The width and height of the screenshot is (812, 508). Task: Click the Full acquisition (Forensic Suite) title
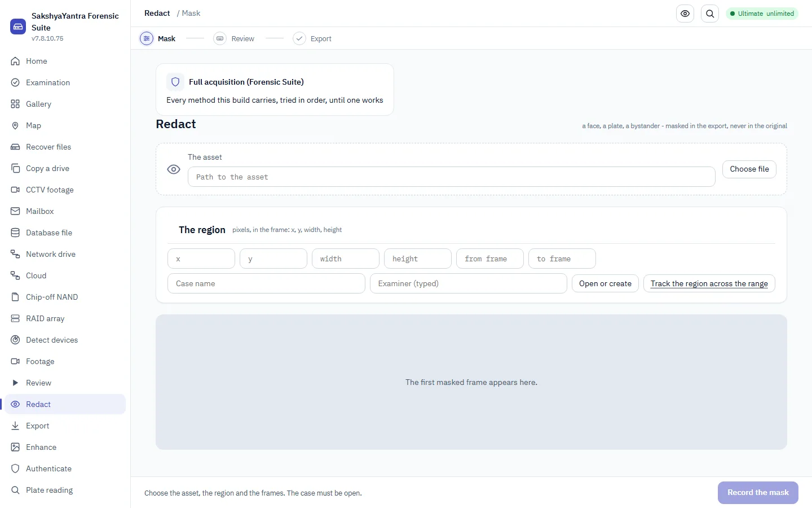click(x=246, y=82)
